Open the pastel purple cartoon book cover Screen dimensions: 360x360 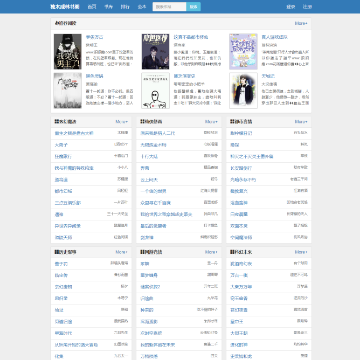pos(243,52)
